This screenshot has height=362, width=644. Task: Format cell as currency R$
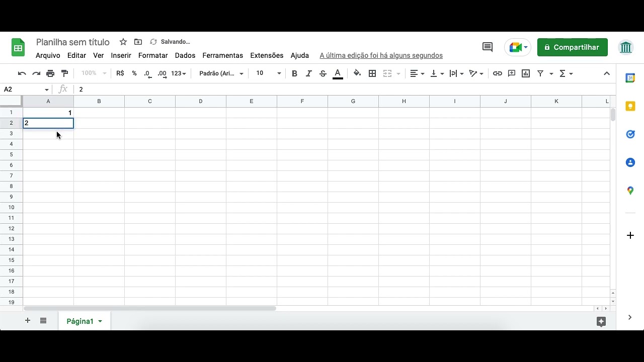pos(120,73)
